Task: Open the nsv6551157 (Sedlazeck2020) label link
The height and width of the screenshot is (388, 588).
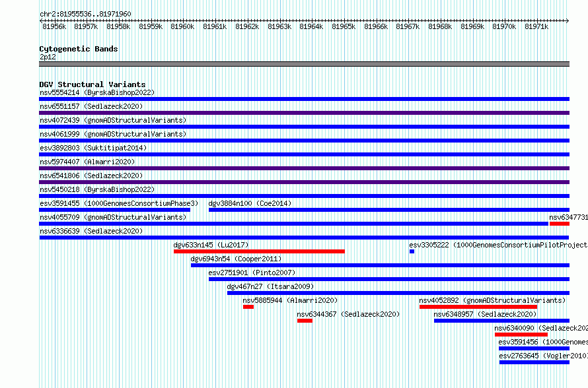Action: [x=91, y=106]
